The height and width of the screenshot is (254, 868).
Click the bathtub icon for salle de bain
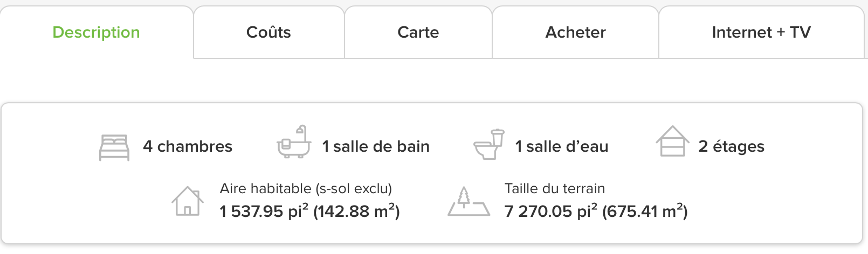[x=294, y=142]
